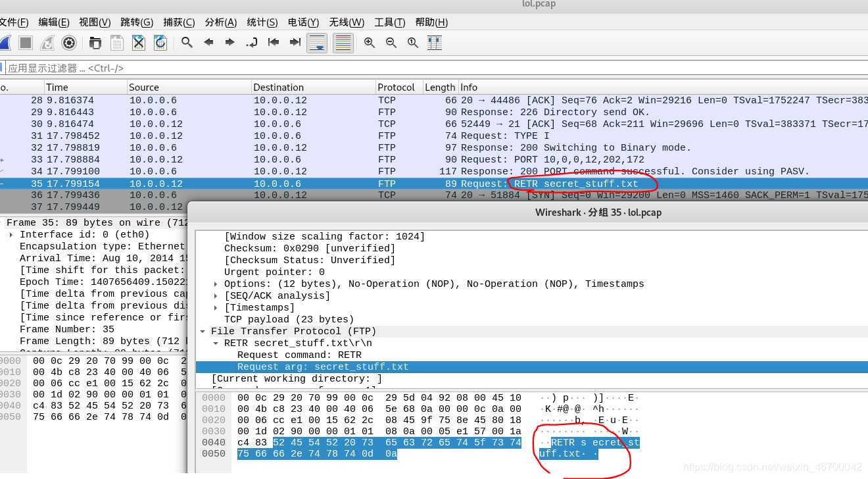Click the go to specific packet icon
Viewport: 868px width, 479px height.
click(252, 43)
